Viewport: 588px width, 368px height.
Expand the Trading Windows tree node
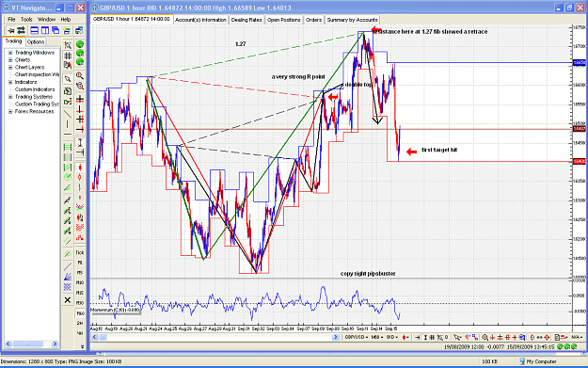[10, 53]
